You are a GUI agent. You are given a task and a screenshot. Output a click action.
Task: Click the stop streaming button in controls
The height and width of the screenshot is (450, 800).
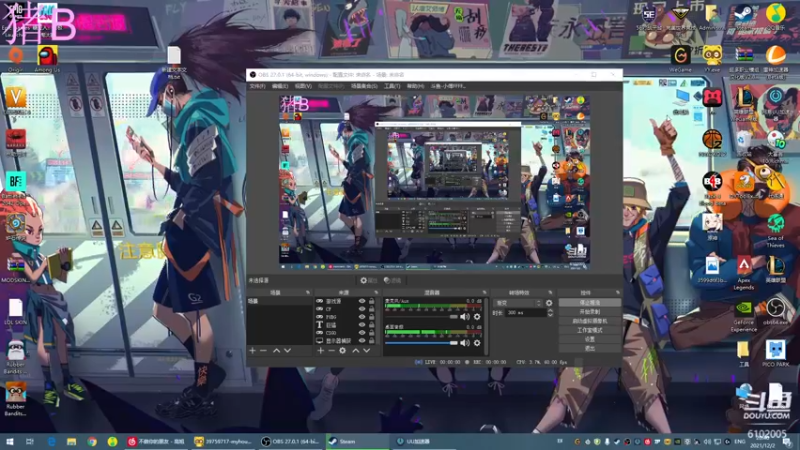(x=590, y=303)
